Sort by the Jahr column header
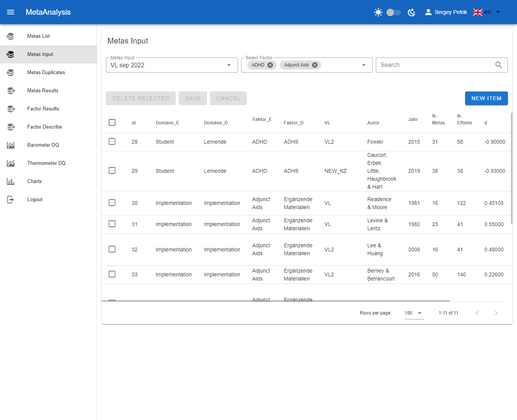The image size is (517, 420). tap(413, 119)
